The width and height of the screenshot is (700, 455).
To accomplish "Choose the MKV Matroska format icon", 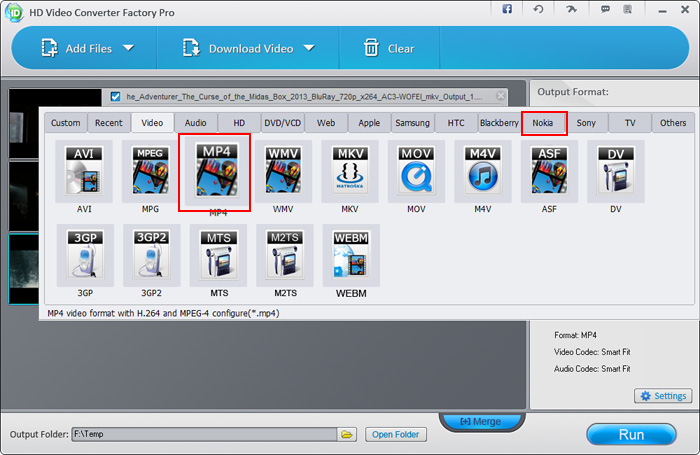I will pyautogui.click(x=350, y=171).
